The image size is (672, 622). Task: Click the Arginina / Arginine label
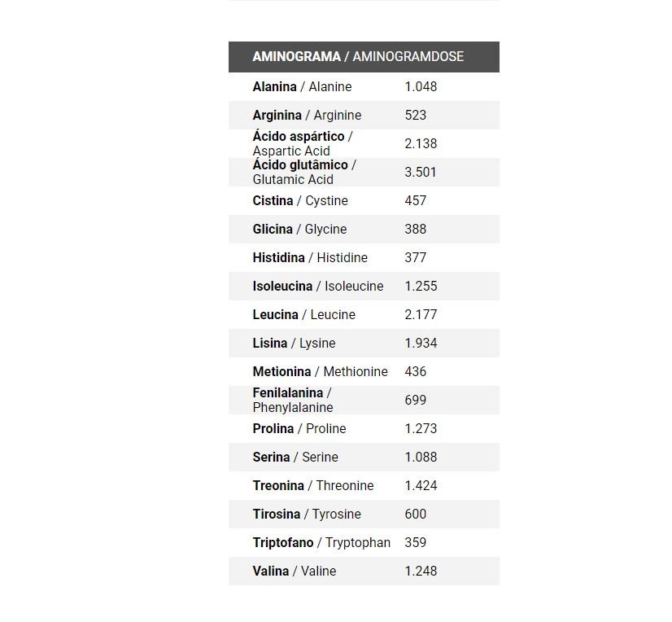[307, 116]
